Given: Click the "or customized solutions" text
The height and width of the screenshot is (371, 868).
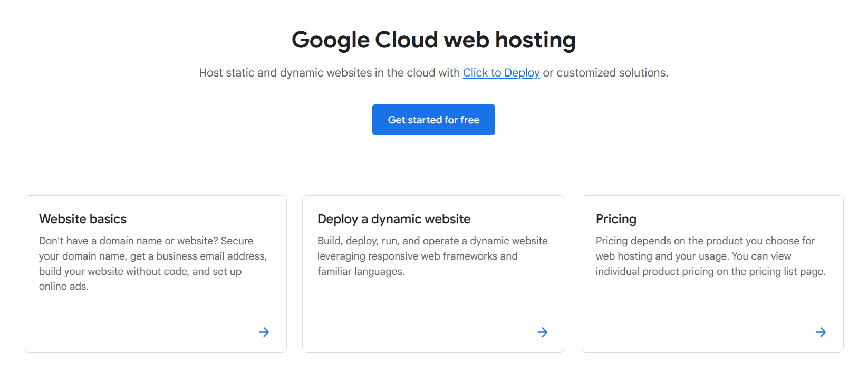Looking at the screenshot, I should tap(605, 73).
